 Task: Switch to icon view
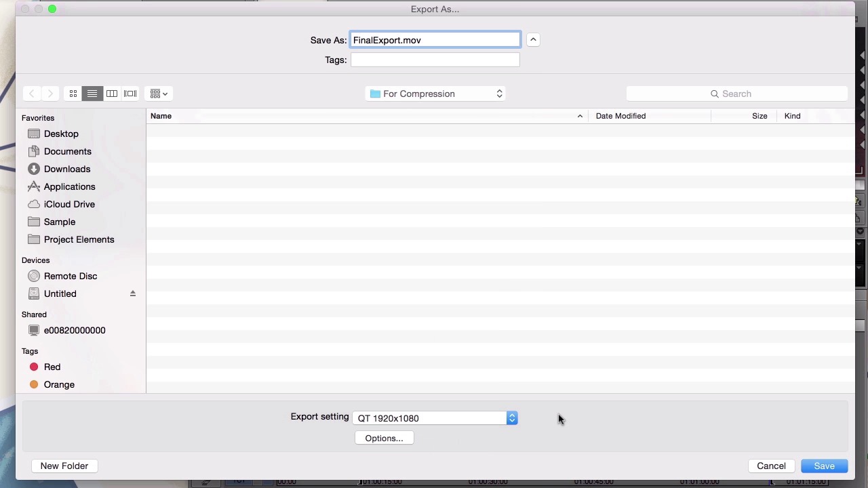73,94
